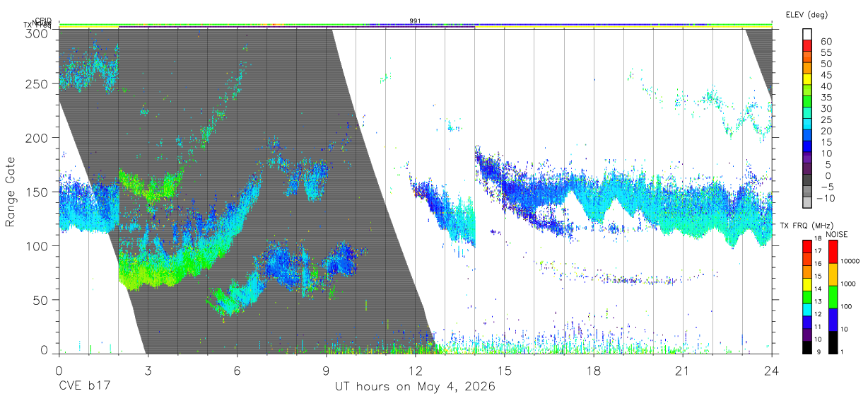
Task: Click x-axis tick label '3'
Action: (x=148, y=371)
